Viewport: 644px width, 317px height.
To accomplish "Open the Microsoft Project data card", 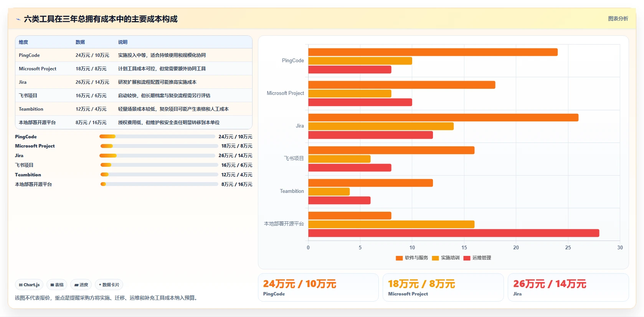I will tap(443, 287).
